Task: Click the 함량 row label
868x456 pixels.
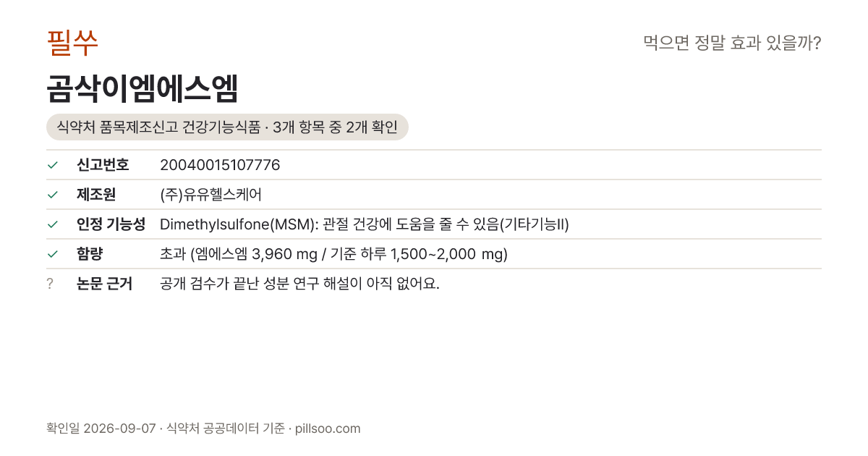Action: [x=90, y=254]
